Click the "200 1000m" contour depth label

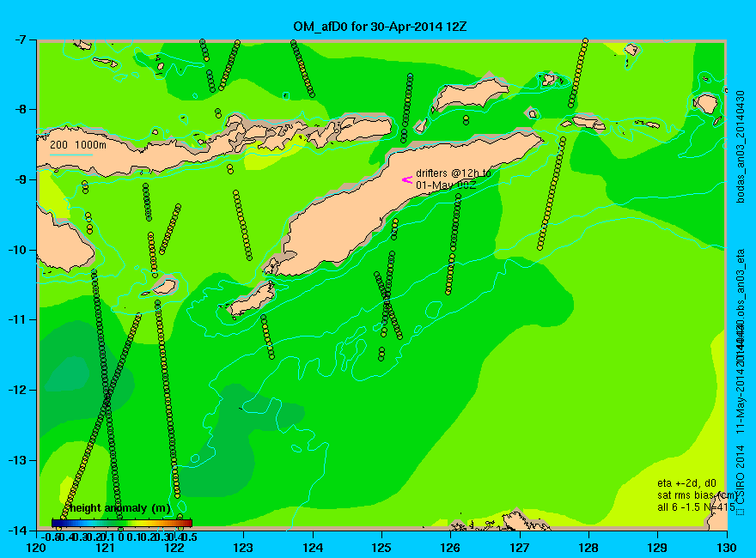pyautogui.click(x=78, y=144)
